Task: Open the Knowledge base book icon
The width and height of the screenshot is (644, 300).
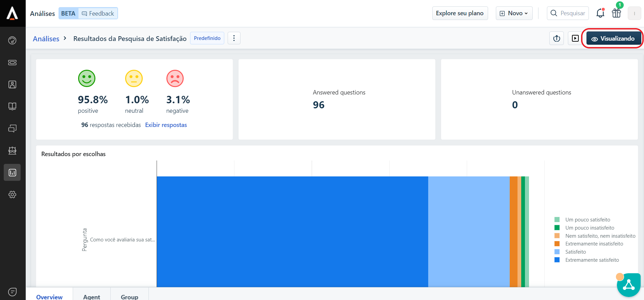Action: click(x=12, y=107)
